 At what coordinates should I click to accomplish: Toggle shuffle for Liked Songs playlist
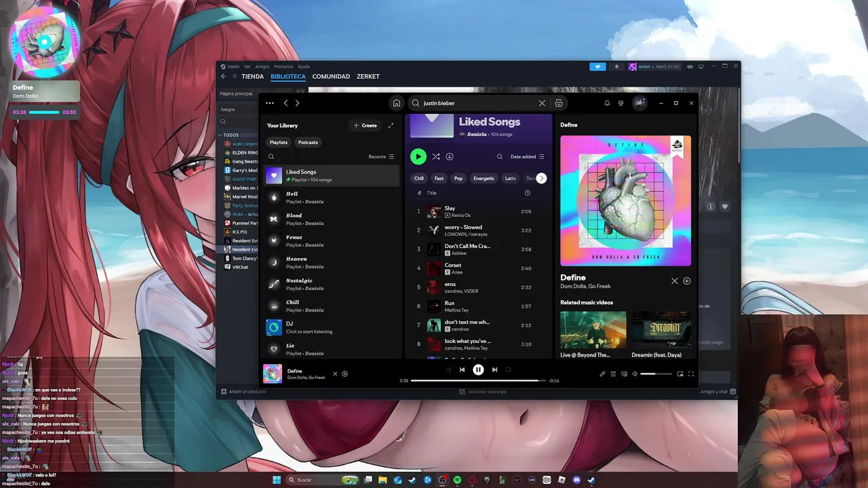click(x=436, y=157)
